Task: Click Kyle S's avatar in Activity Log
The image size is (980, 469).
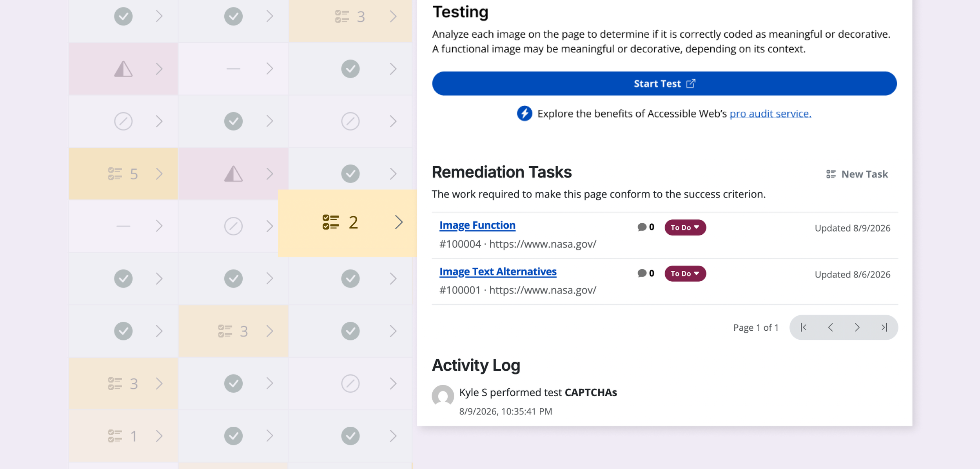Action: [443, 396]
